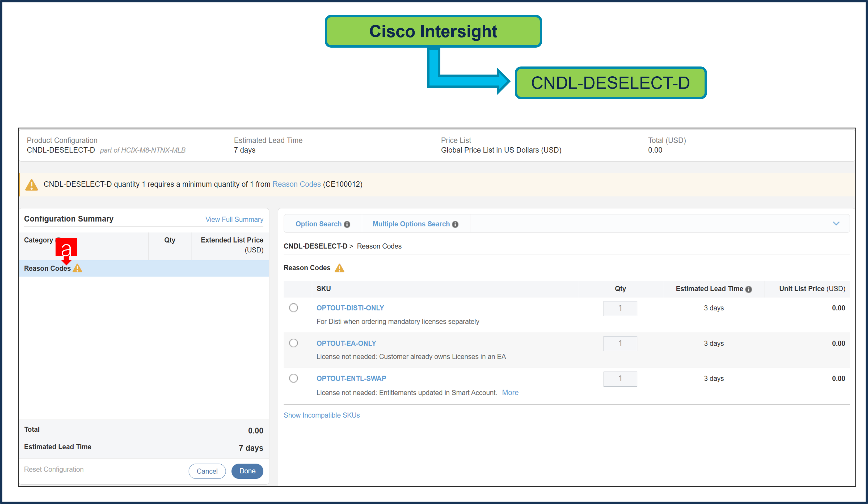Switch to Multiple Options Search tab
Viewport: 868px width, 504px height.
point(411,224)
